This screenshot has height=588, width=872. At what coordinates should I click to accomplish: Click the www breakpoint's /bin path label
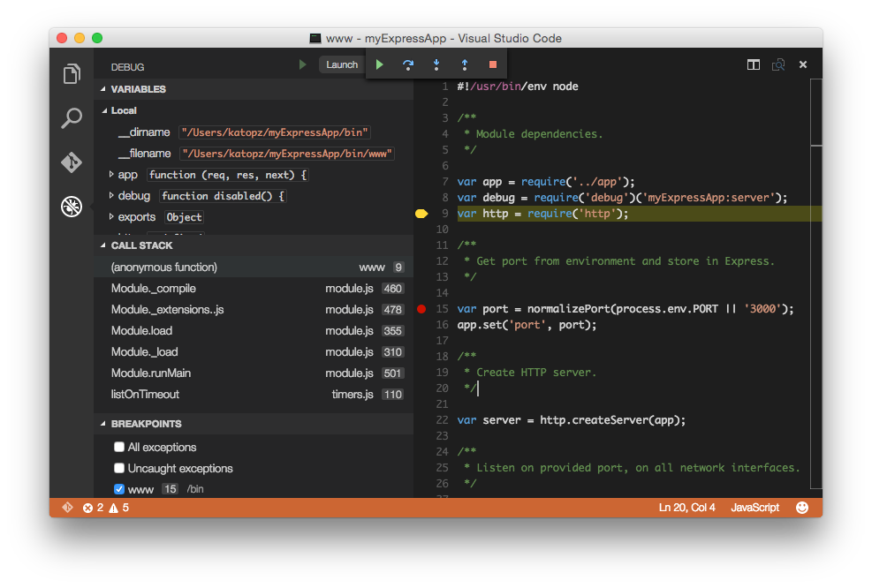(x=194, y=489)
